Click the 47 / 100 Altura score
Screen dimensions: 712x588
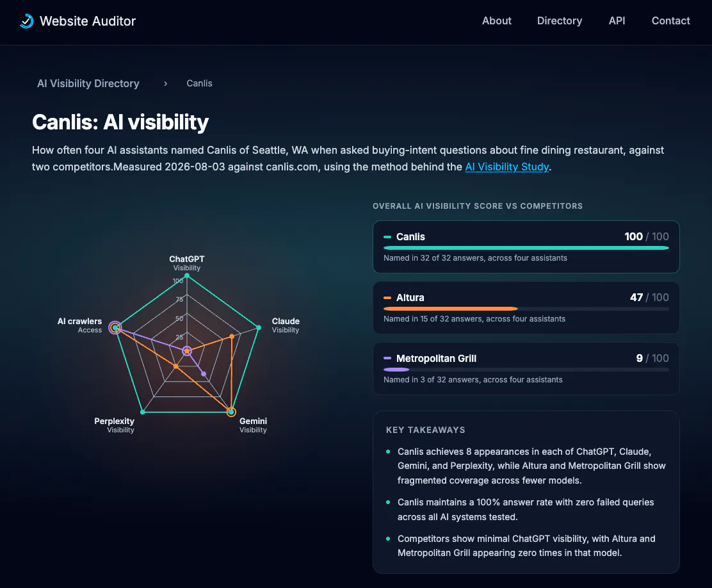tap(649, 297)
